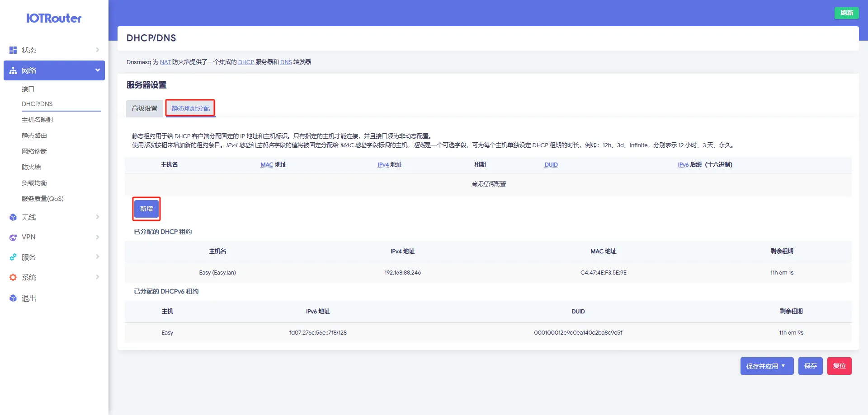Collapse the 网络 menu arrow

coord(97,70)
